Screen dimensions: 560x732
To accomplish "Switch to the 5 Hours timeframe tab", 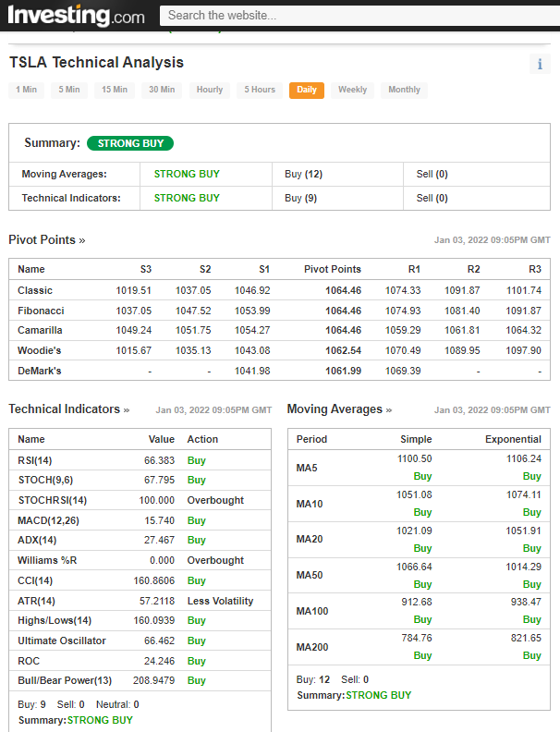I will tap(260, 90).
